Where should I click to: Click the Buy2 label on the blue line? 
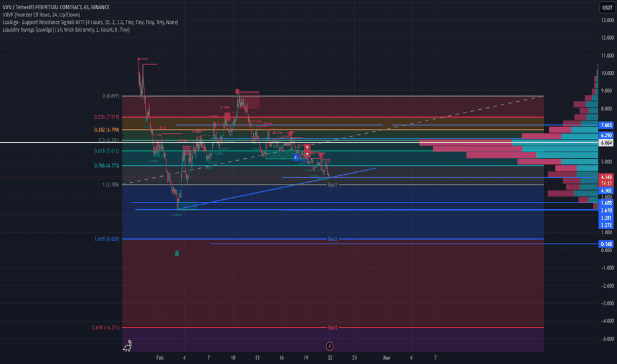coord(332,239)
